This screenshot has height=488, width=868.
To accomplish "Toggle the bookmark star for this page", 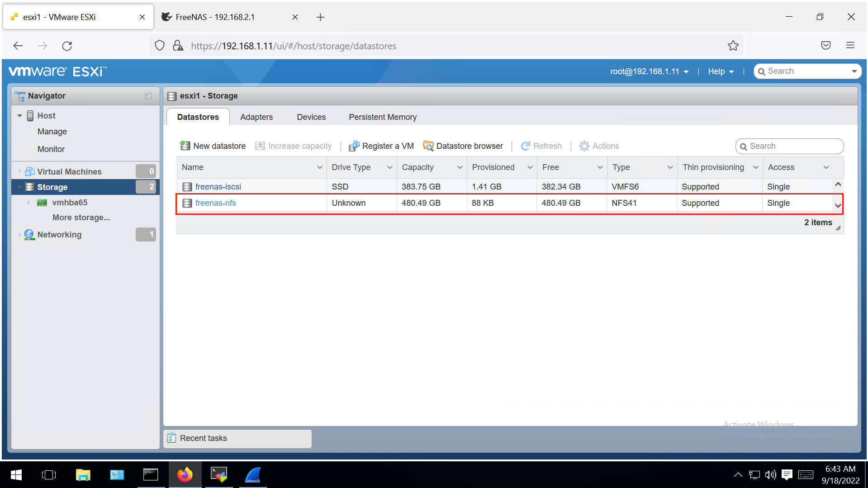I will pyautogui.click(x=733, y=45).
